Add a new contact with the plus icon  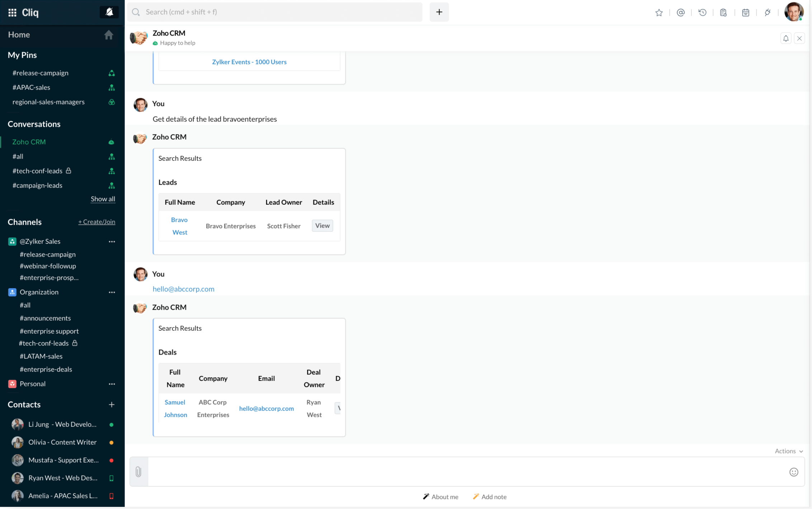tap(112, 405)
